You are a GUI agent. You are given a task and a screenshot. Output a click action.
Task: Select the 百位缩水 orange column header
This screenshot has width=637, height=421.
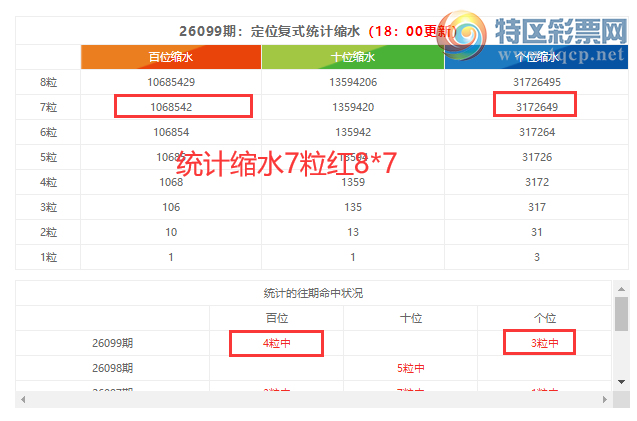pyautogui.click(x=171, y=58)
